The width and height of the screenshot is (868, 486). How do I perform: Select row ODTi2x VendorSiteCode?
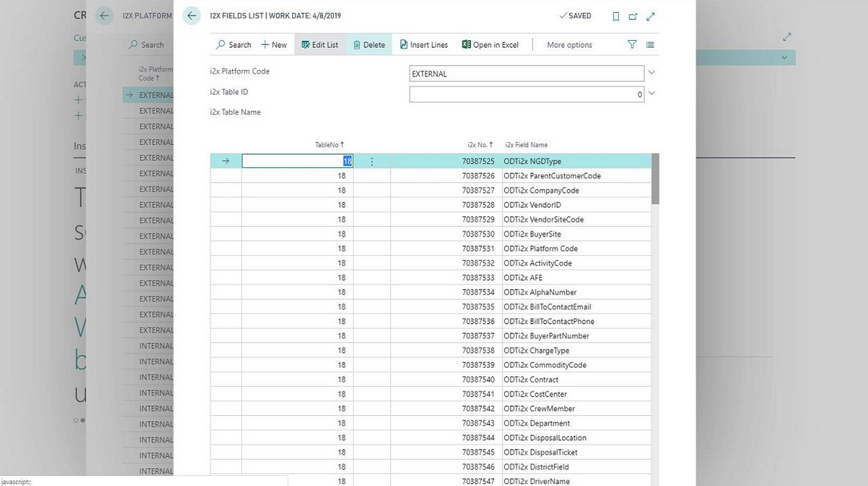coord(430,219)
